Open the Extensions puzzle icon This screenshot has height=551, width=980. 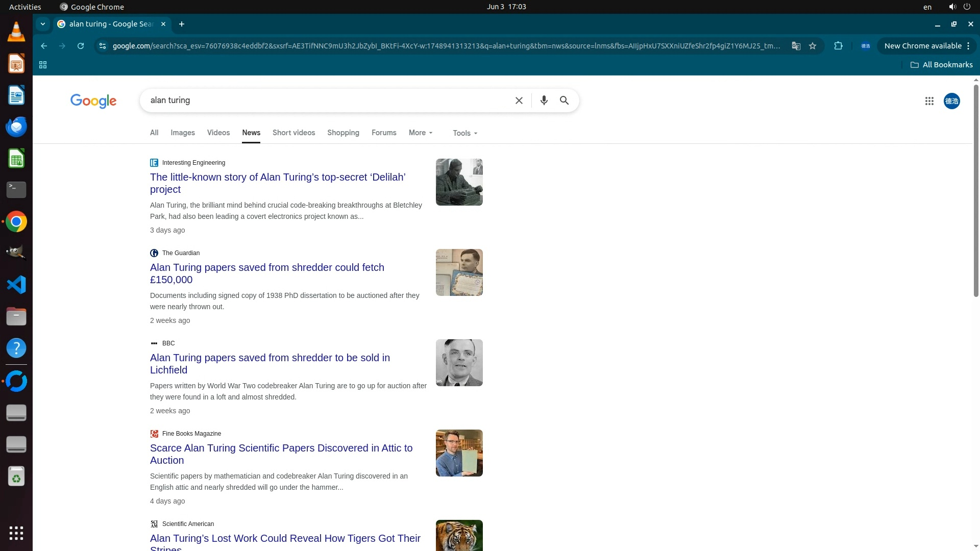(838, 46)
